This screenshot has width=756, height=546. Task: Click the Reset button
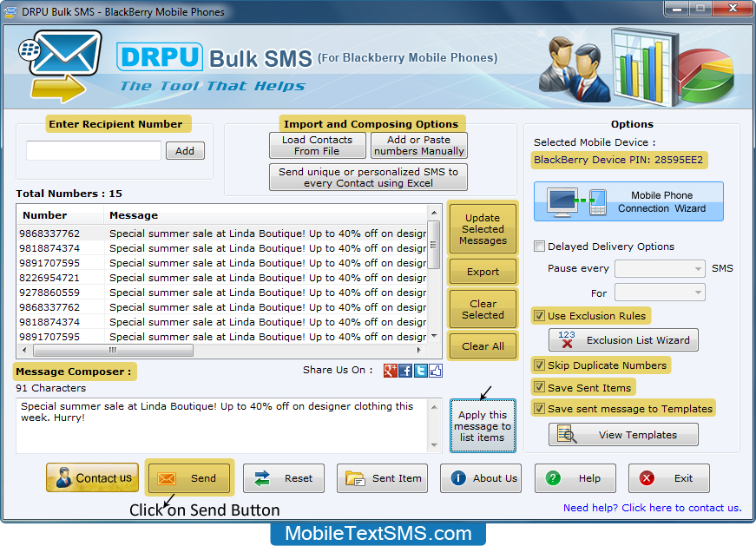284,478
